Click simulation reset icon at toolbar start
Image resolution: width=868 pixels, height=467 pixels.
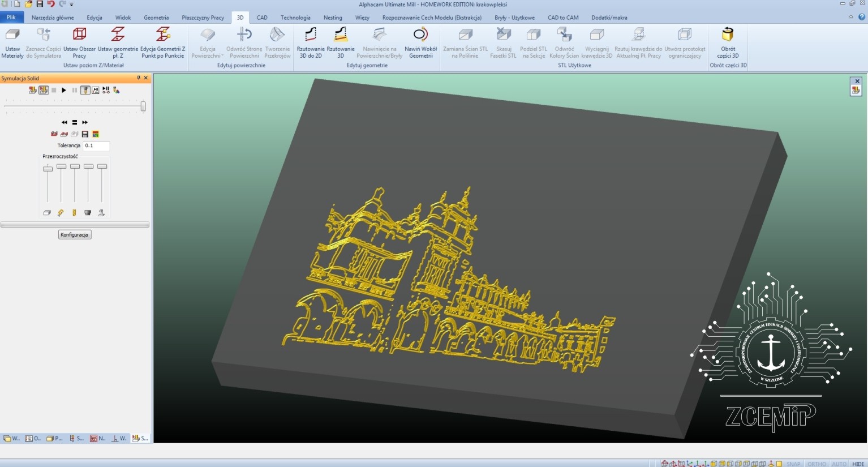[x=33, y=90]
